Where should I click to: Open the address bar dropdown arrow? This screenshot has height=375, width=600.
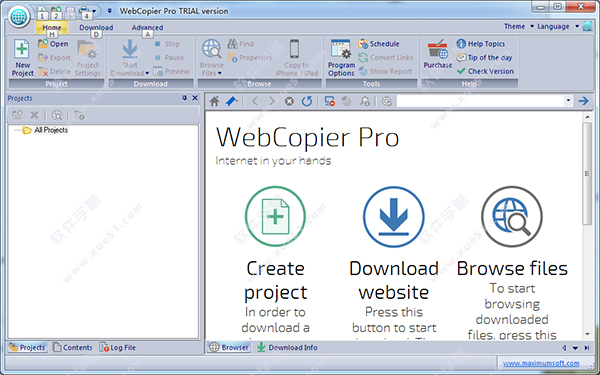pyautogui.click(x=568, y=101)
